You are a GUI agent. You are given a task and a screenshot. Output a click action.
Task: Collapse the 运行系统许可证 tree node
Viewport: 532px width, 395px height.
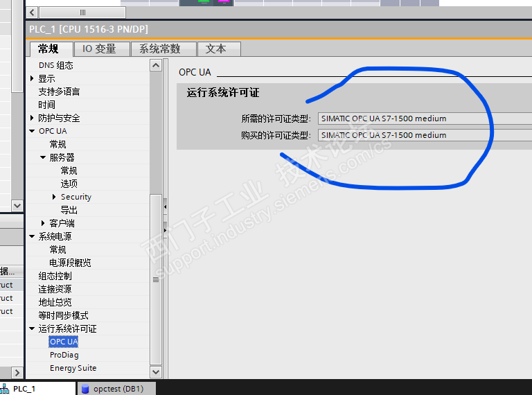(x=32, y=328)
